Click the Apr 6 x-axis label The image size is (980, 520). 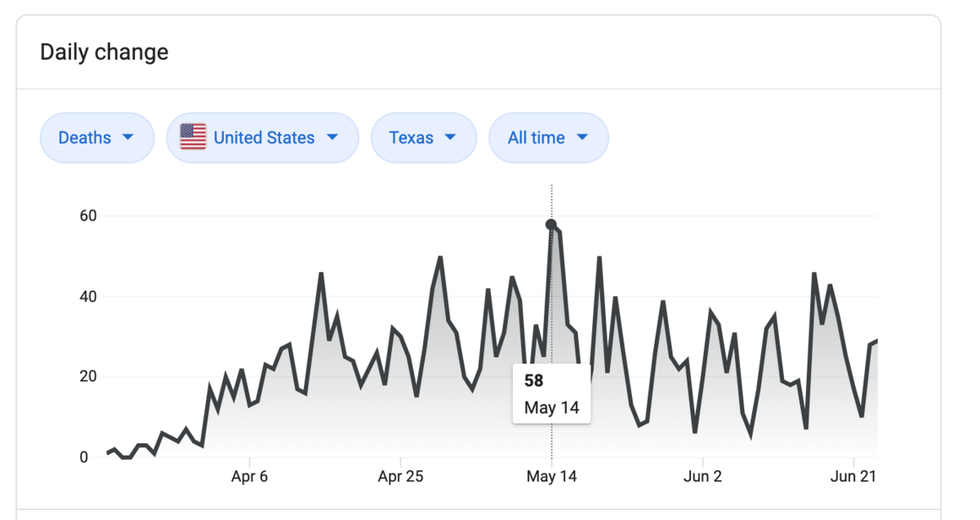pos(249,477)
